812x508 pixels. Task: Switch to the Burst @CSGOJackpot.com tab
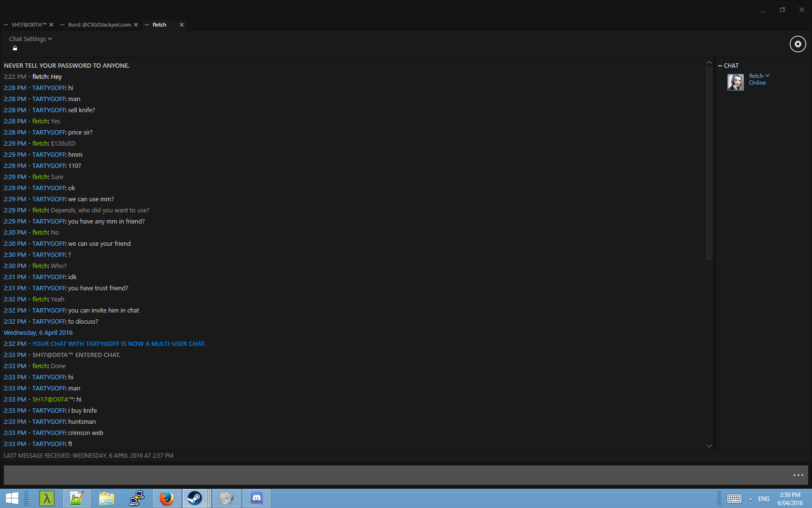[99, 25]
